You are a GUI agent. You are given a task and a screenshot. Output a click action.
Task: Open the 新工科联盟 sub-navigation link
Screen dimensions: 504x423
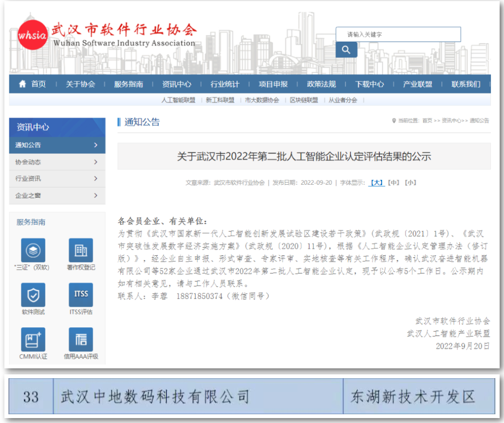220,101
